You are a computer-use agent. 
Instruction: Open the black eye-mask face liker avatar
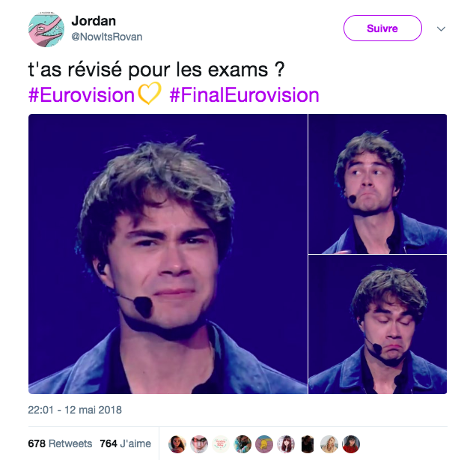[199, 444]
